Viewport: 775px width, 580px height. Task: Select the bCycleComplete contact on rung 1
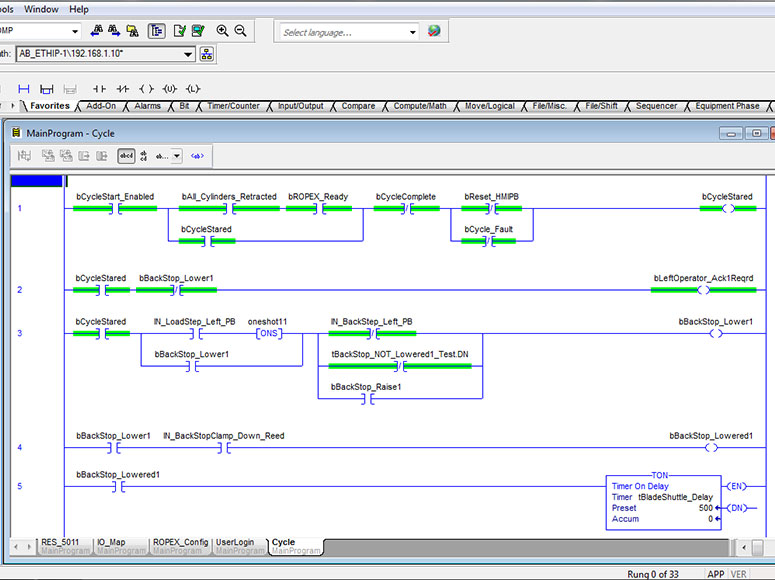(x=406, y=209)
